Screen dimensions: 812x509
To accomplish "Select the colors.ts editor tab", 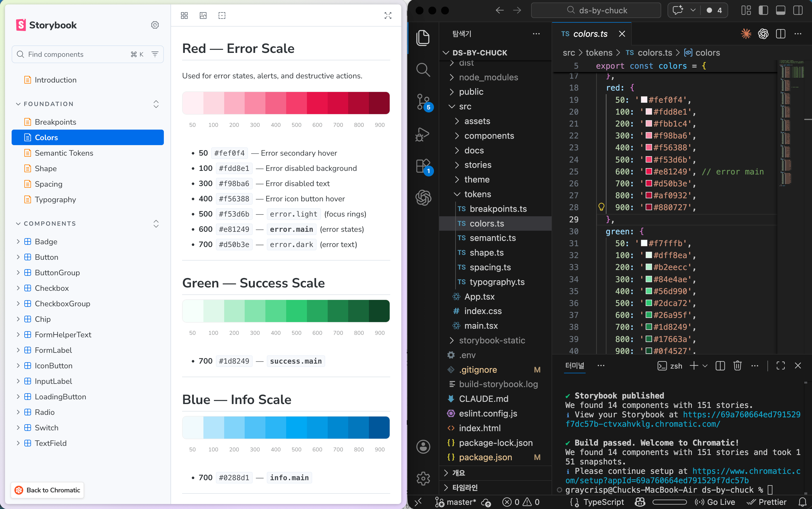I will 590,34.
